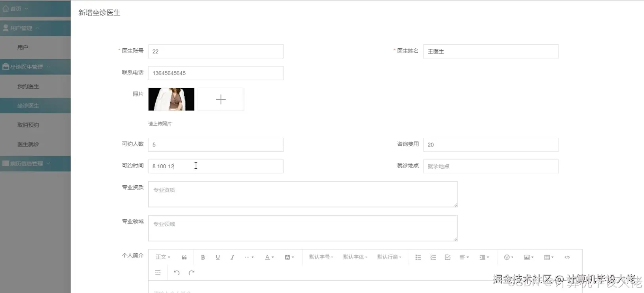The width and height of the screenshot is (644, 293).
Task: Undo the last editor action
Action: (177, 273)
